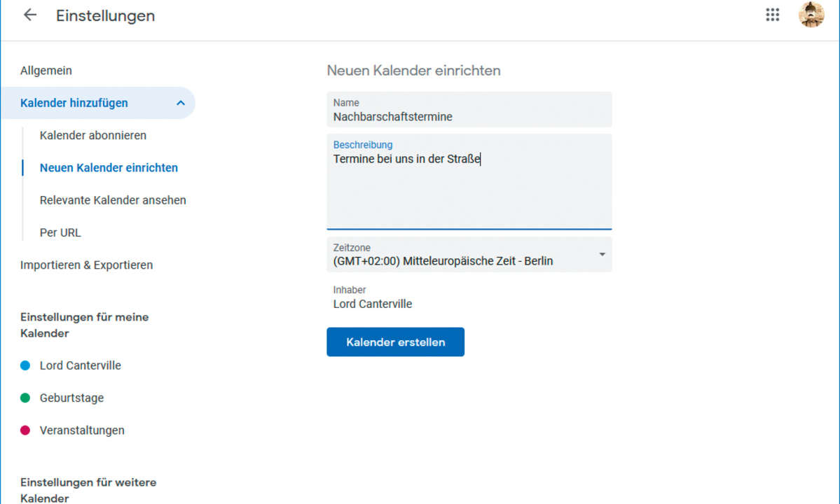This screenshot has height=504, width=840.
Task: Open Geburtstage calendar settings
Action: 71,398
